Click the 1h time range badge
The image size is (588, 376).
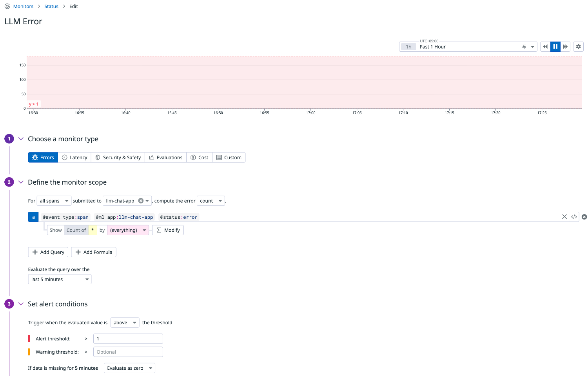click(x=408, y=47)
